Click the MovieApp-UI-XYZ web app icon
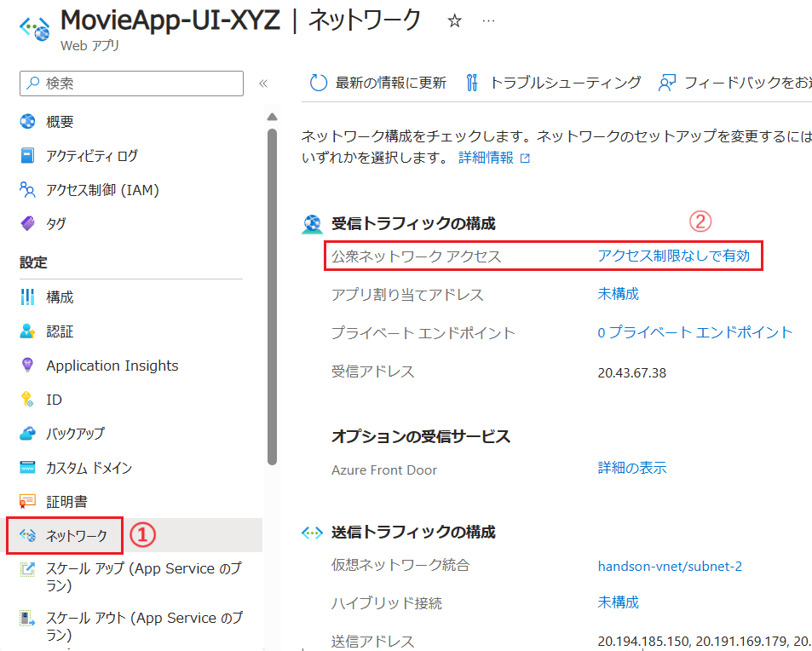812x651 pixels. pos(35,27)
